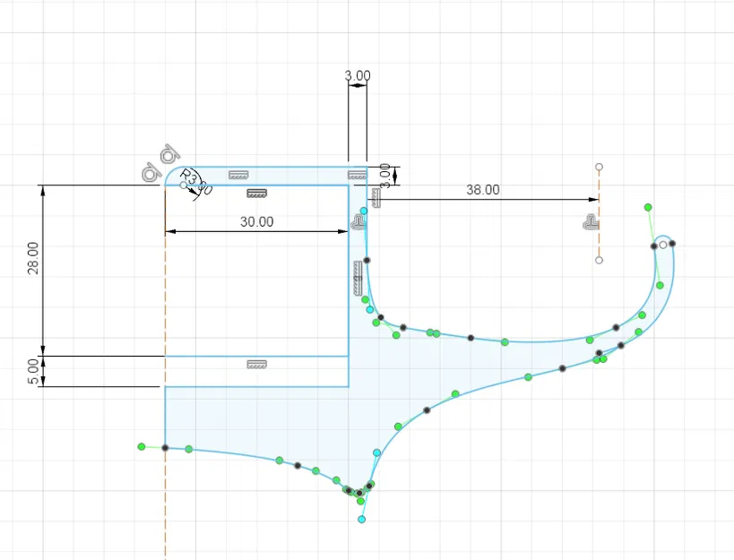Select perpendicular glyph beside right dashed construction line
This screenshot has width=734, height=560.
pyautogui.click(x=591, y=223)
